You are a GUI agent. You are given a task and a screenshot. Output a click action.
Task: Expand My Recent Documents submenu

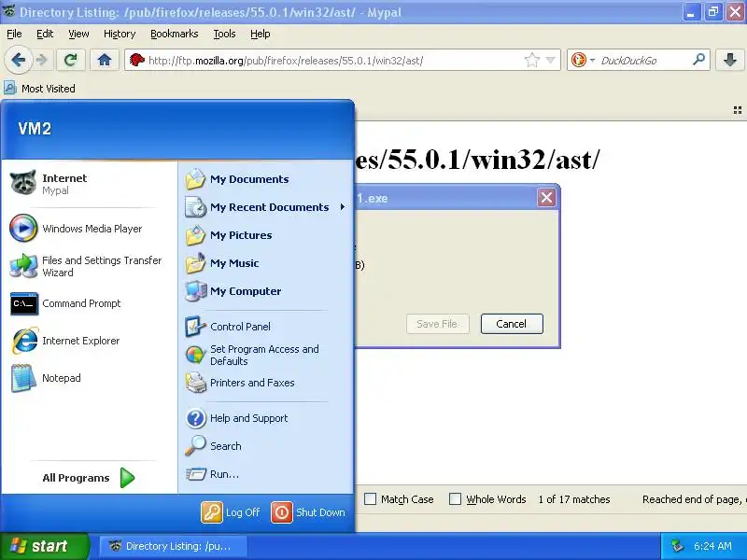[x=266, y=207]
